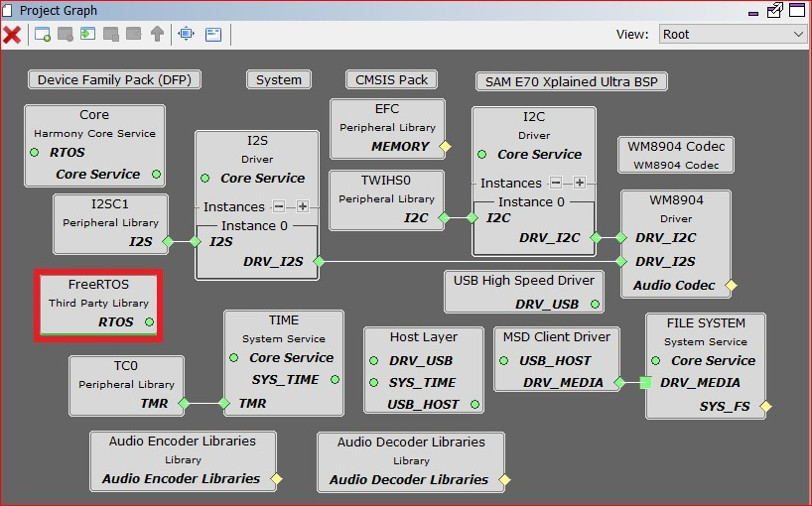Viewport: 812px width, 506px height.
Task: Click the grey up arrow toolbar icon
Action: 157,35
